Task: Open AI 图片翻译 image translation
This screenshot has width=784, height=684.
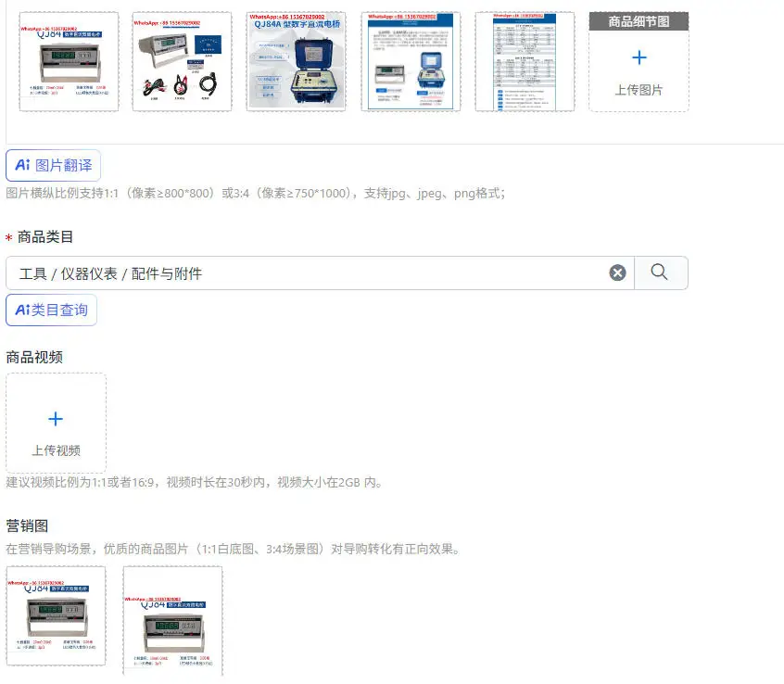Action: coord(53,165)
